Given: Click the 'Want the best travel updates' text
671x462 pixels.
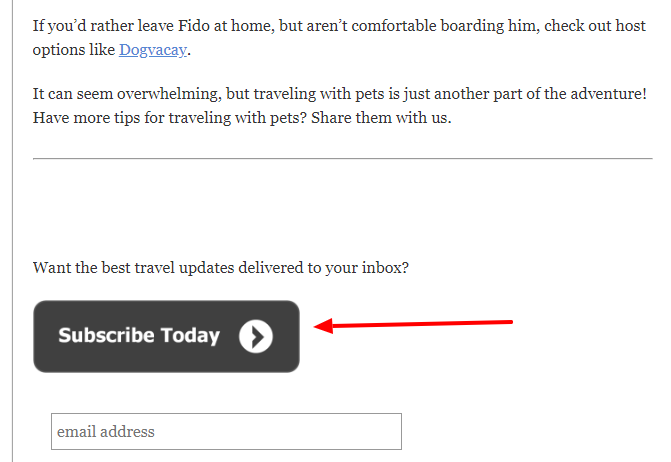Looking at the screenshot, I should click(x=221, y=268).
